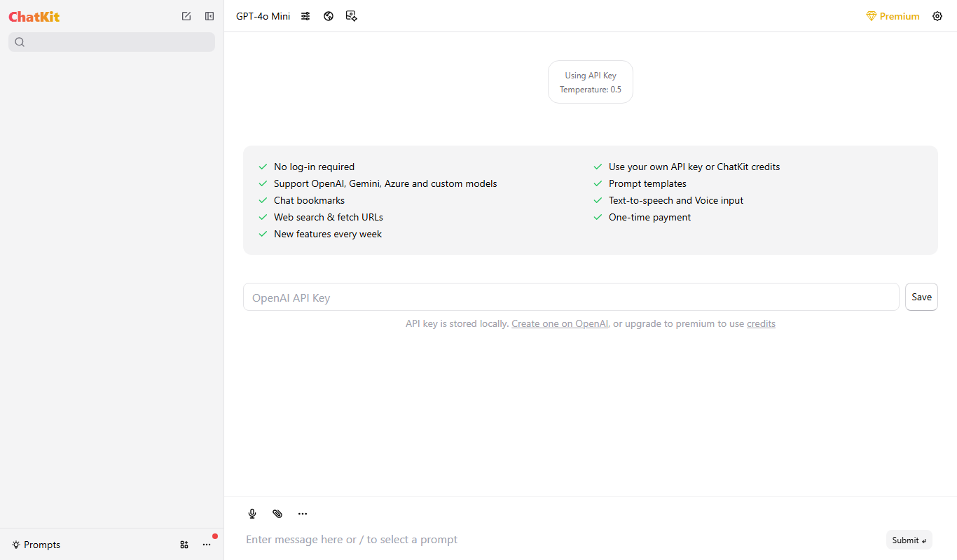Open the Prompts library
The image size is (957, 560).
click(36, 545)
